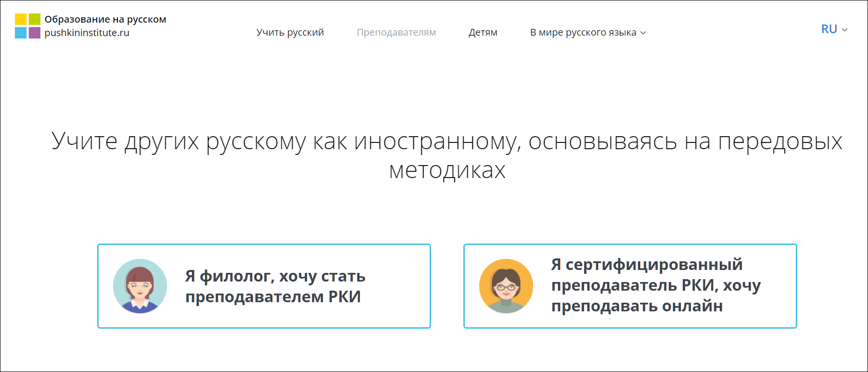Choose Я сертифицированный преподаватель РКИ option
868x372 pixels.
[655, 285]
